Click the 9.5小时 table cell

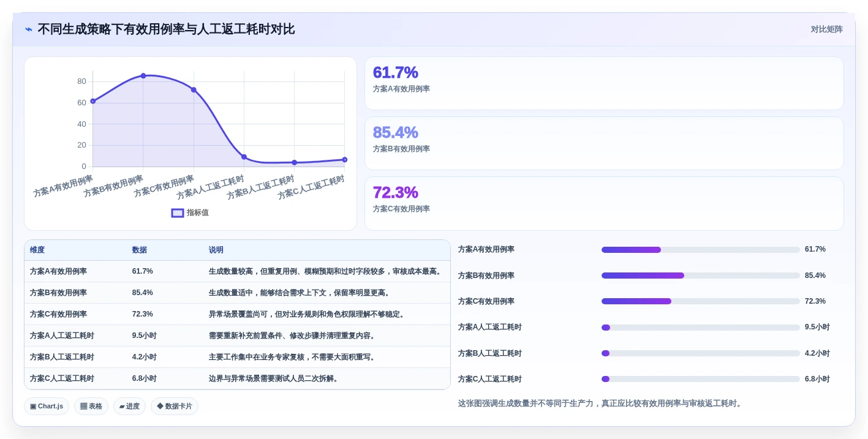pyautogui.click(x=145, y=336)
